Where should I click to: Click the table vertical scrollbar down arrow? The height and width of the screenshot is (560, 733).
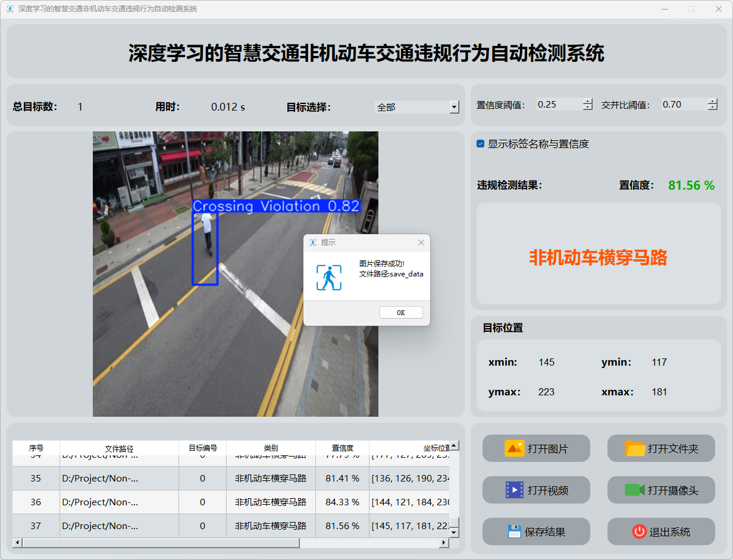[454, 533]
